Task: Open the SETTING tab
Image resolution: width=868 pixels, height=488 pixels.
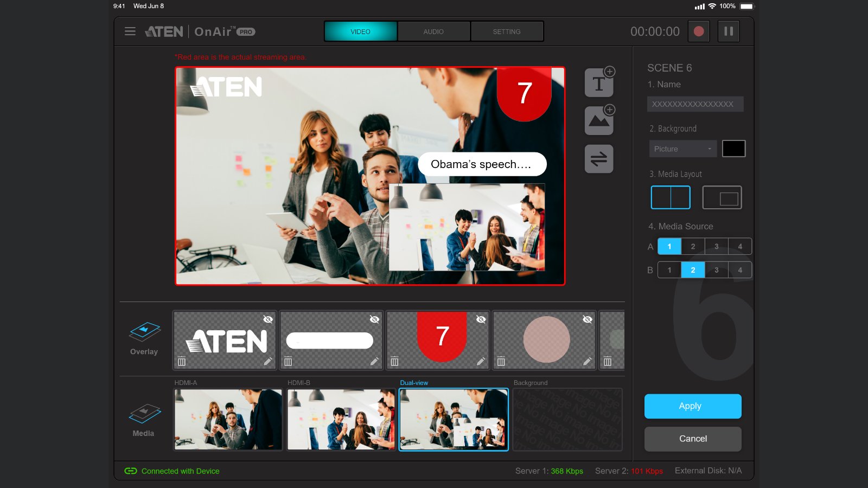Action: [x=507, y=31]
